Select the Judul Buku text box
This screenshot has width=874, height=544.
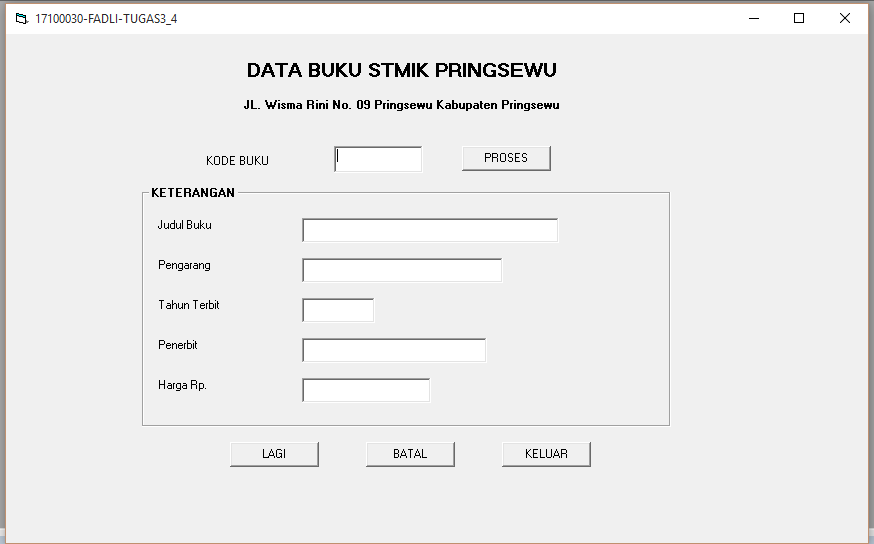(x=430, y=230)
